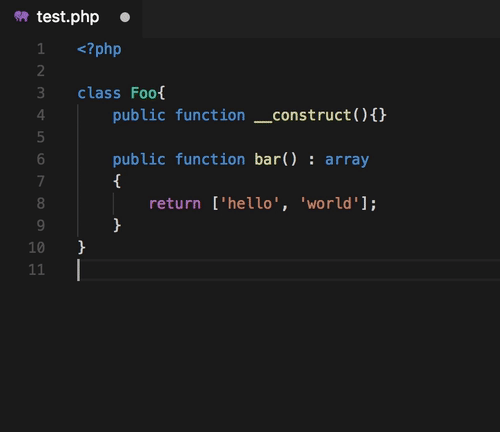
Task: Click the empty tab bar area beside test.php
Action: (321, 18)
